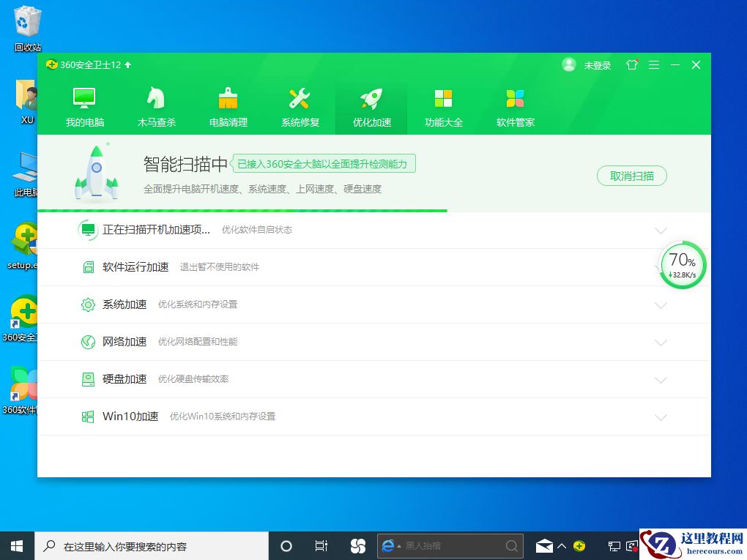
Task: Open 功能大全 grid icon
Action: [x=443, y=98]
